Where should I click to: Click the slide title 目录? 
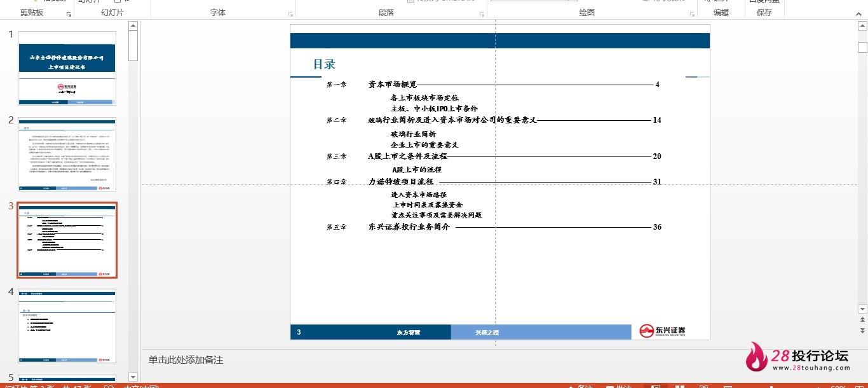click(x=324, y=64)
